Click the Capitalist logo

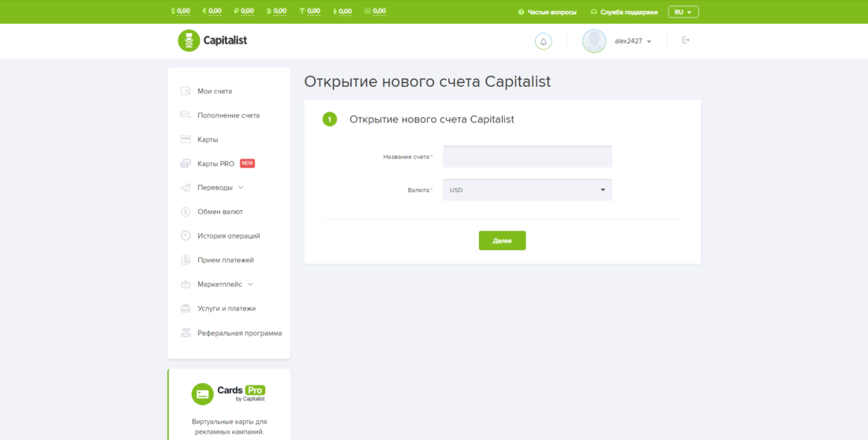coord(212,40)
